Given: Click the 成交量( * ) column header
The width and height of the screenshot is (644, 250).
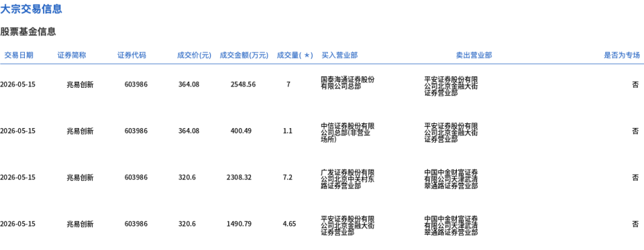Looking at the screenshot, I should [295, 56].
